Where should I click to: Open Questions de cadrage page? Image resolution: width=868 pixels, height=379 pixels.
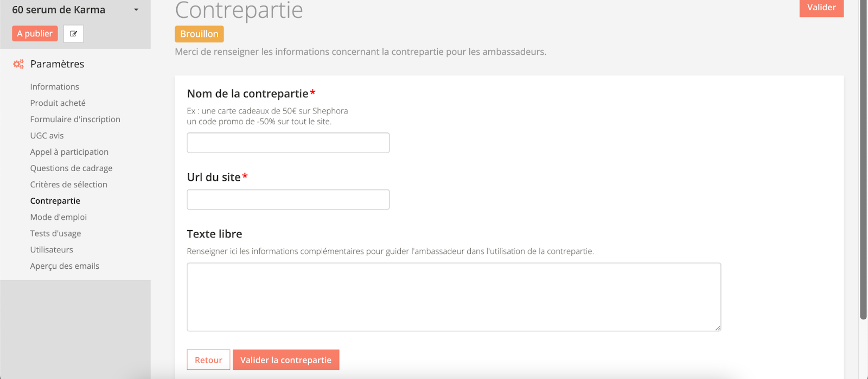coord(71,168)
